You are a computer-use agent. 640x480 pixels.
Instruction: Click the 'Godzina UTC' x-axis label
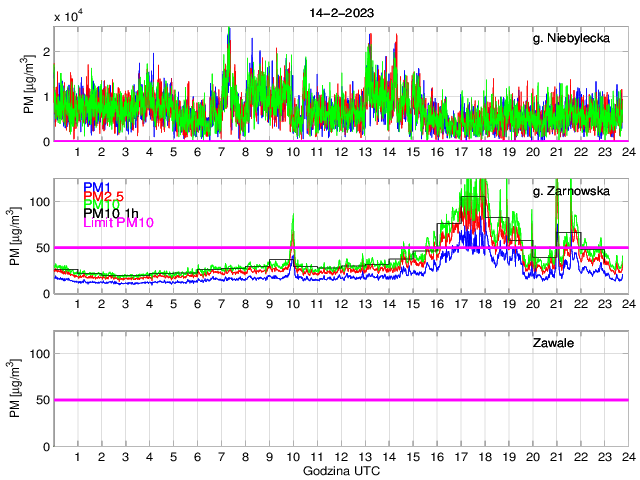340,470
